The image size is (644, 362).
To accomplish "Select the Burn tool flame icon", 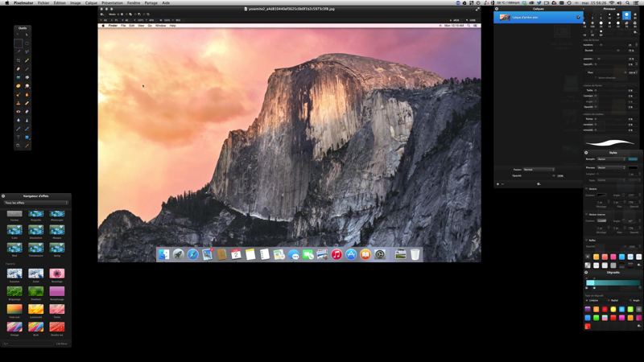I will tap(27, 94).
